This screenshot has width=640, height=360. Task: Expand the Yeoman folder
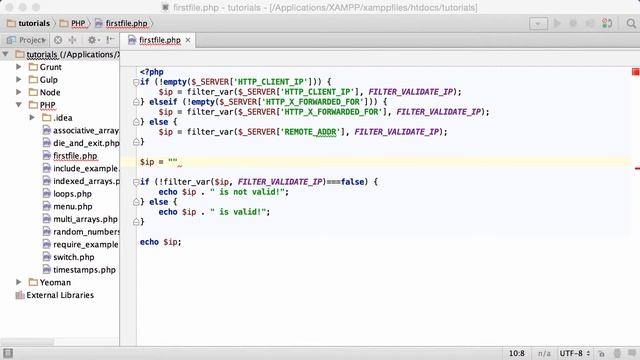[18, 282]
